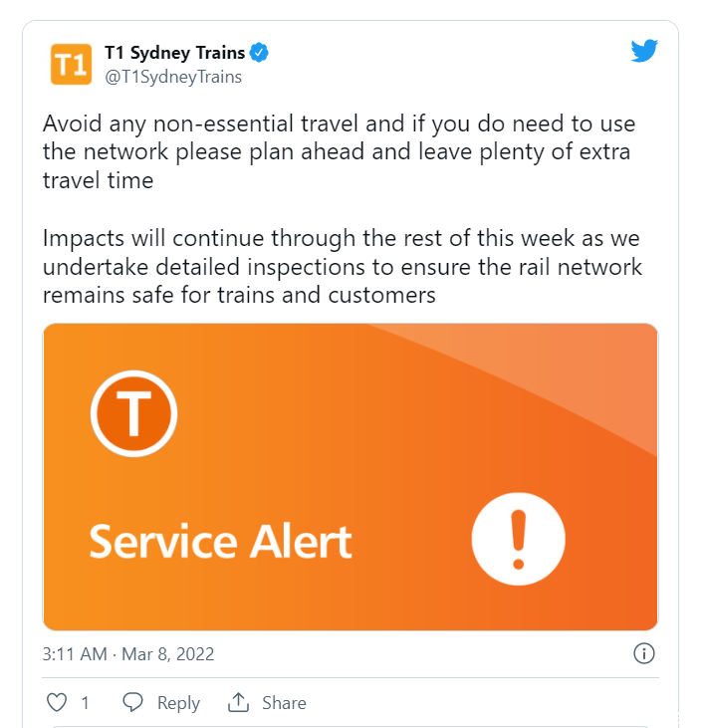Image resolution: width=704 pixels, height=728 pixels.
Task: Open the @T1SydneyTrains handle link
Action: coord(173,77)
